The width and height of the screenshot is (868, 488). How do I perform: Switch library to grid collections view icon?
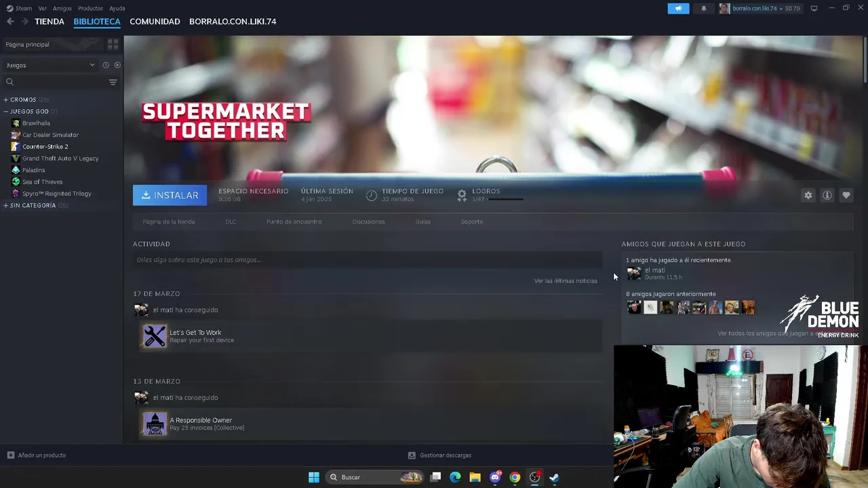click(x=113, y=44)
